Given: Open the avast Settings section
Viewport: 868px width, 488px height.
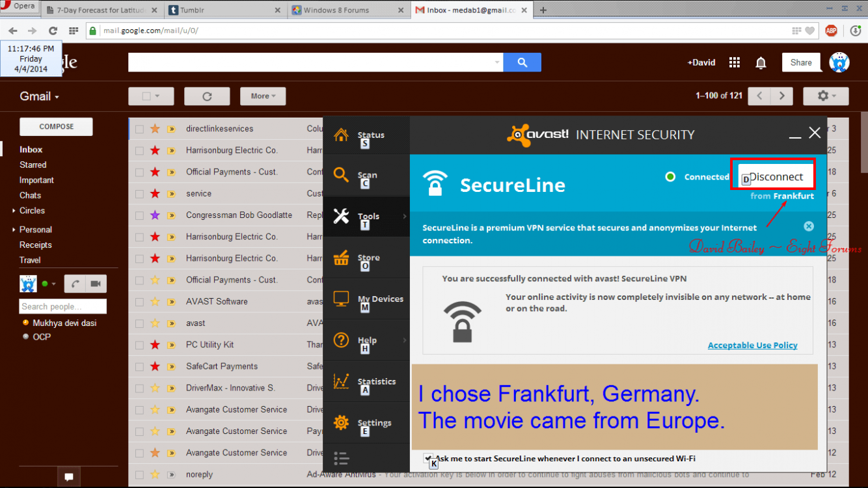Looking at the screenshot, I should pyautogui.click(x=366, y=422).
